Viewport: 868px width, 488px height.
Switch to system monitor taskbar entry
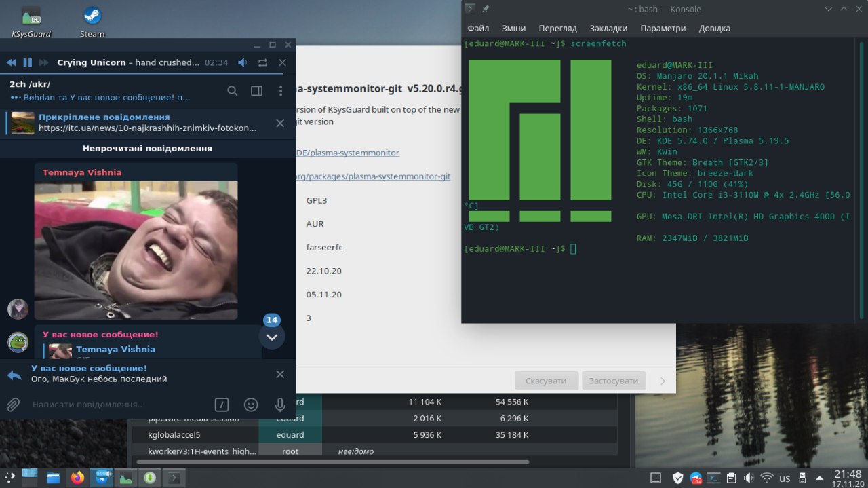coord(125,478)
